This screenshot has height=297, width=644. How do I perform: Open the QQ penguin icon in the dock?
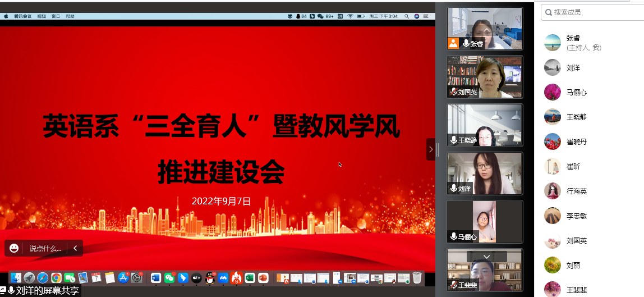(x=210, y=278)
